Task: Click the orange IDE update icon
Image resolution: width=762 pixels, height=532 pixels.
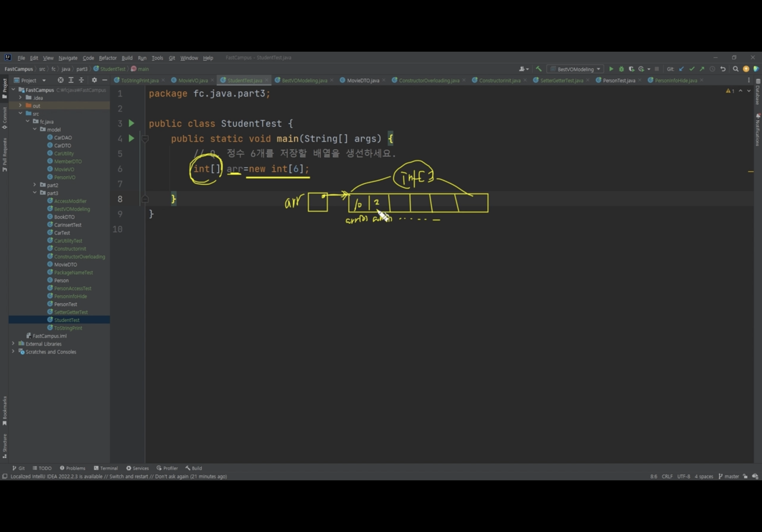Action: (746, 69)
